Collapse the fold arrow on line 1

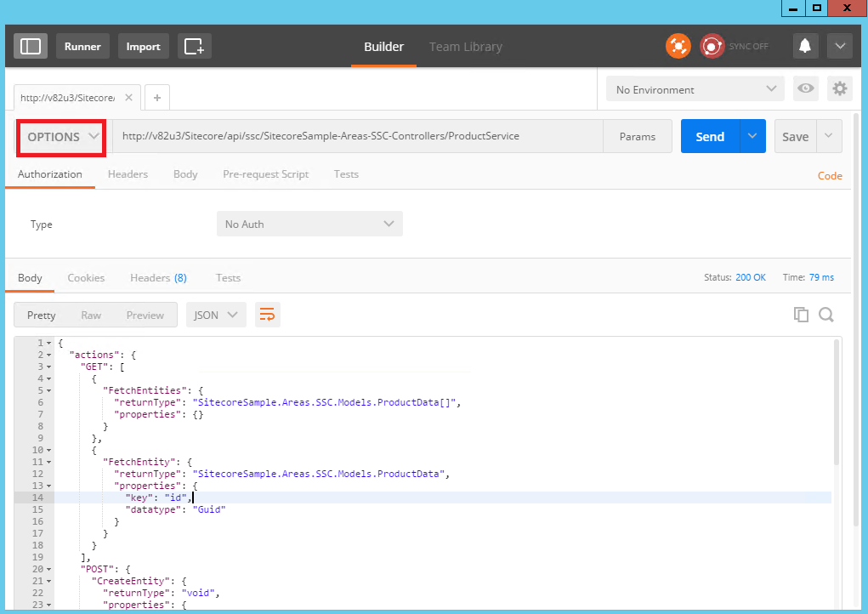coord(49,344)
